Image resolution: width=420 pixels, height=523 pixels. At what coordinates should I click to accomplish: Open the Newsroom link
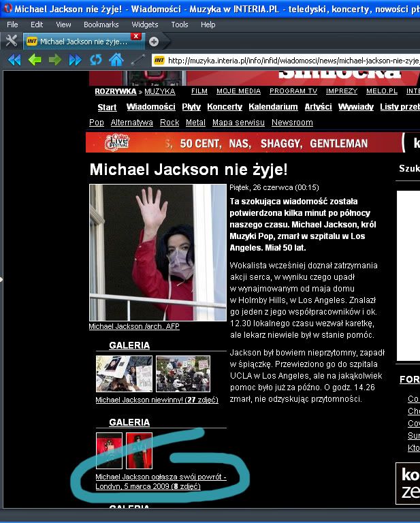(x=292, y=123)
